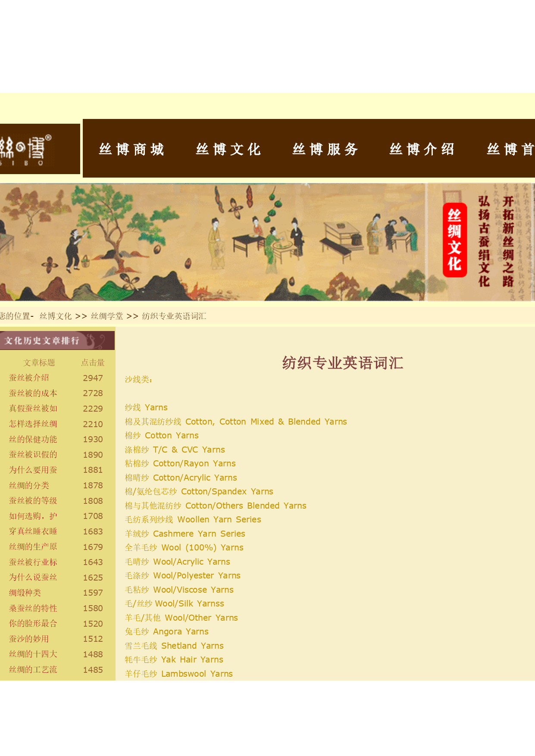Click the SIBO logo
The width and height of the screenshot is (535, 756).
click(40, 149)
